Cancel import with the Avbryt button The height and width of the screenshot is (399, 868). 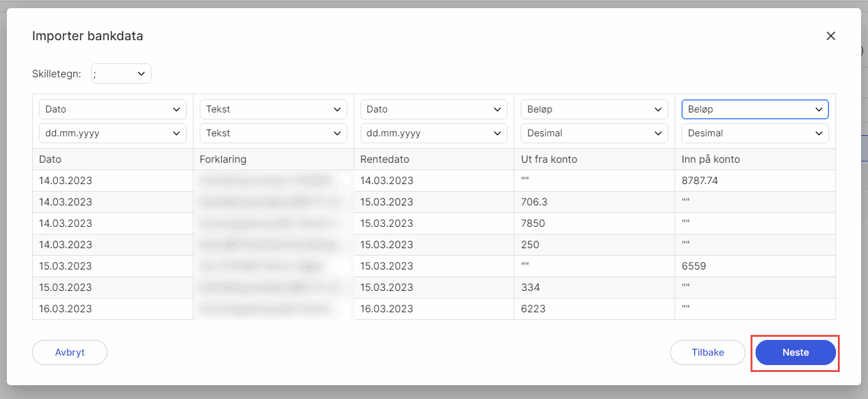(70, 353)
